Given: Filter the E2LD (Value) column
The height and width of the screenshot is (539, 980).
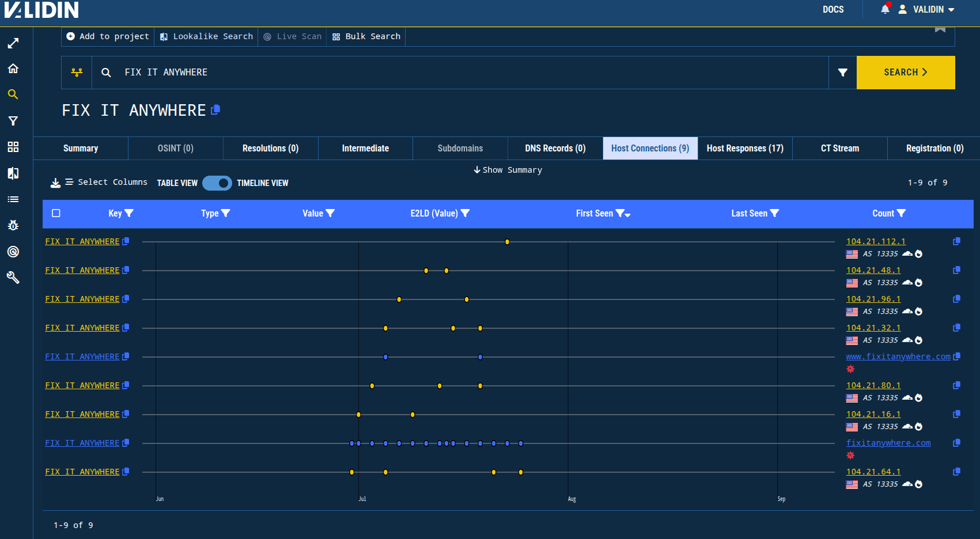Looking at the screenshot, I should tap(466, 213).
